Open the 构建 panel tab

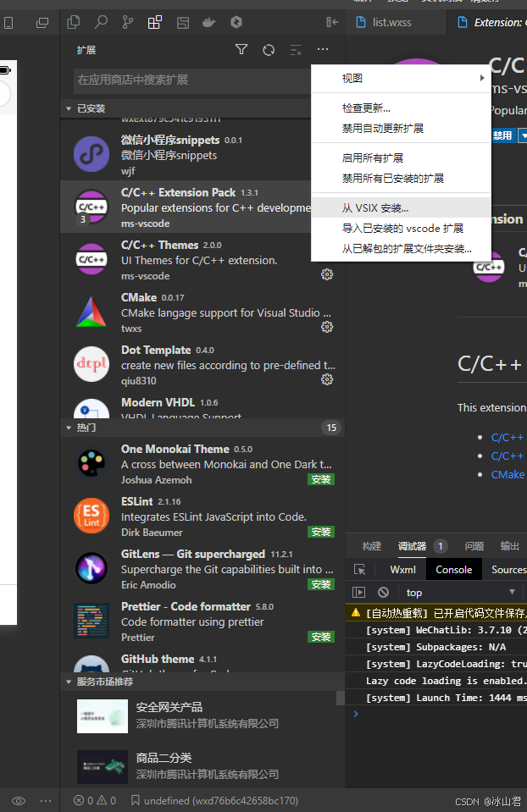372,546
